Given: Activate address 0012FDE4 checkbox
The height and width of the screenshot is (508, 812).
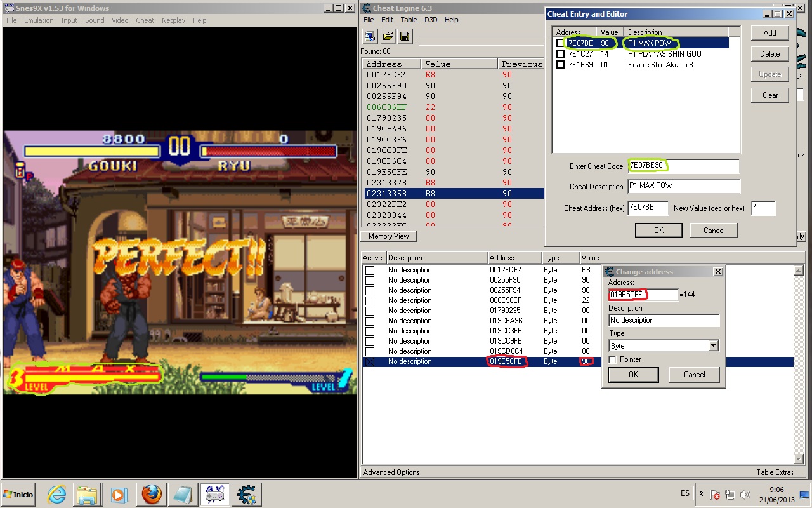Looking at the screenshot, I should tap(370, 270).
